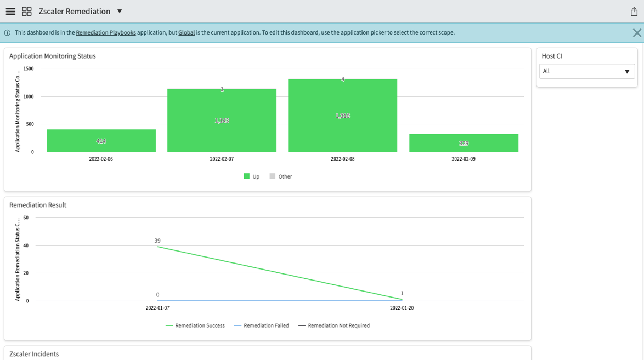
Task: Click the 2022-02-06 bar showing 414
Action: 101,141
